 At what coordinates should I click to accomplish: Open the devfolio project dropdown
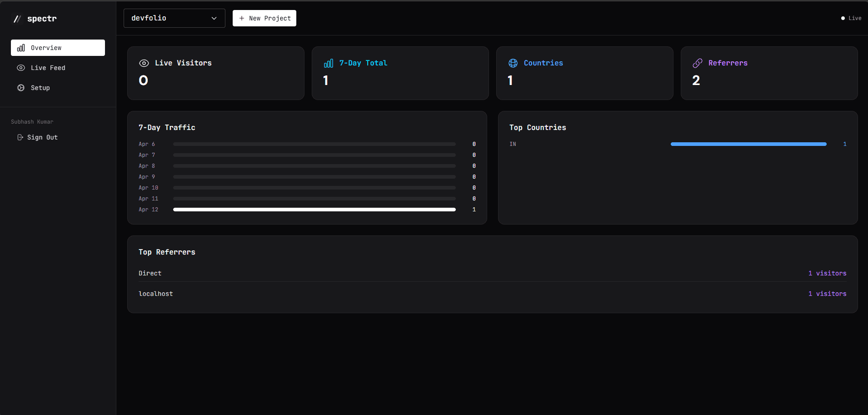click(x=175, y=18)
